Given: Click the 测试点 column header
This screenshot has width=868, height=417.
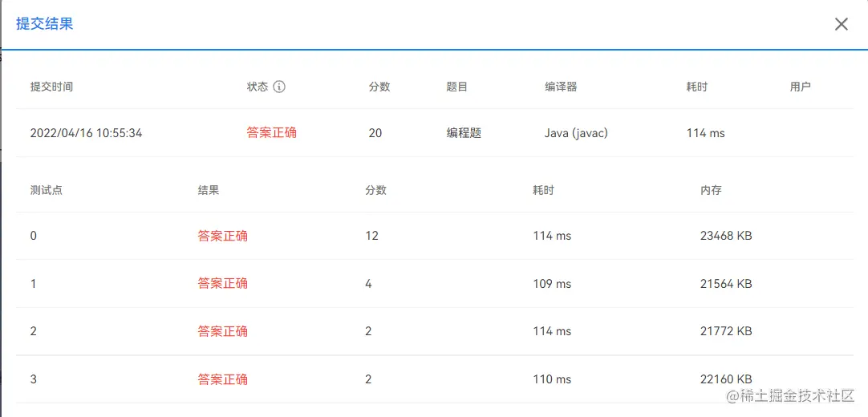Looking at the screenshot, I should click(46, 190).
